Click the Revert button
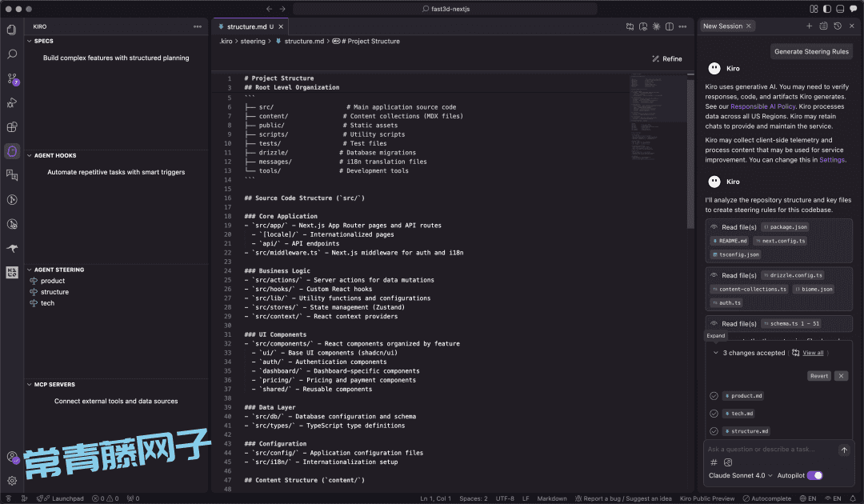 [x=819, y=376]
